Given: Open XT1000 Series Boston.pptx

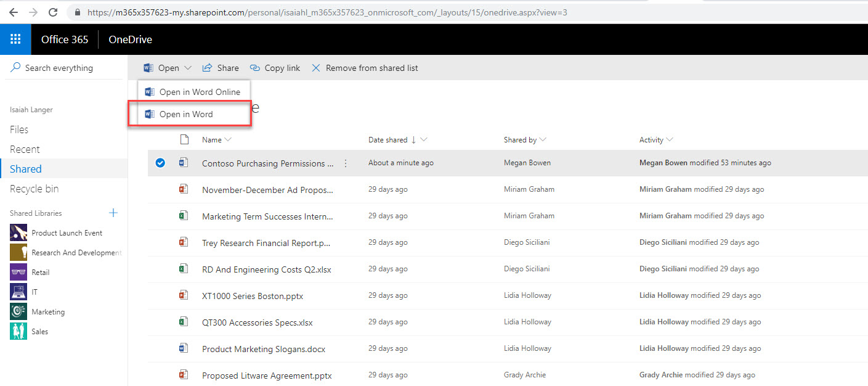Looking at the screenshot, I should click(x=253, y=296).
